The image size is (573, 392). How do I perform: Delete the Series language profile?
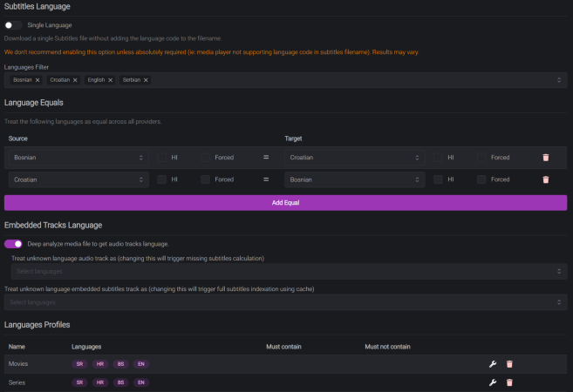pyautogui.click(x=509, y=382)
